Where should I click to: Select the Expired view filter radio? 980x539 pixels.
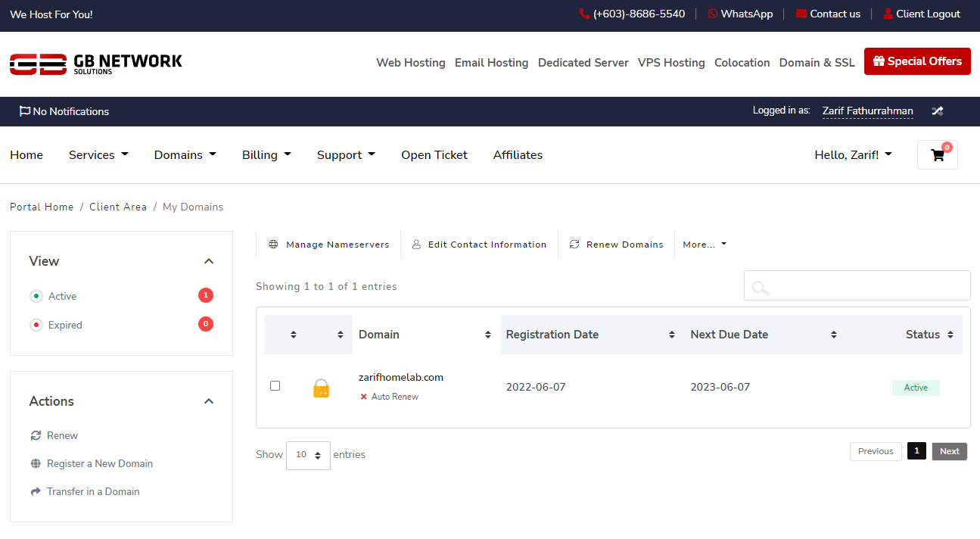coord(36,325)
